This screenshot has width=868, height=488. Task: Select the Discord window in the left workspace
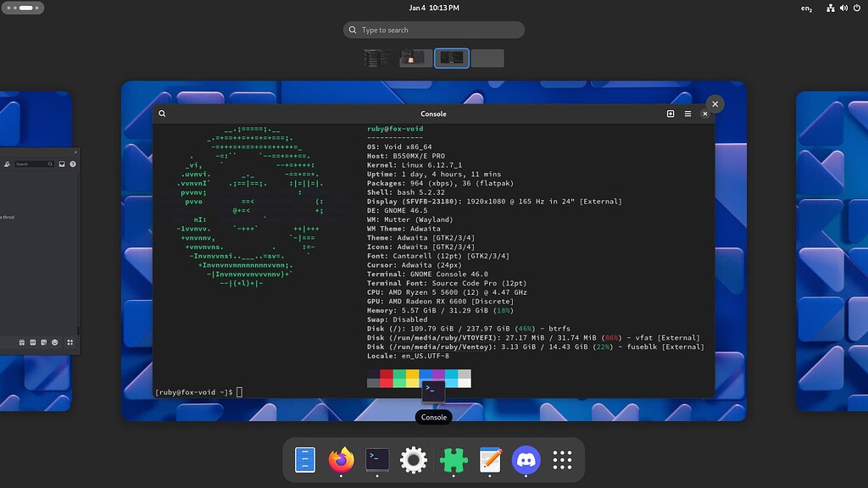click(x=39, y=250)
